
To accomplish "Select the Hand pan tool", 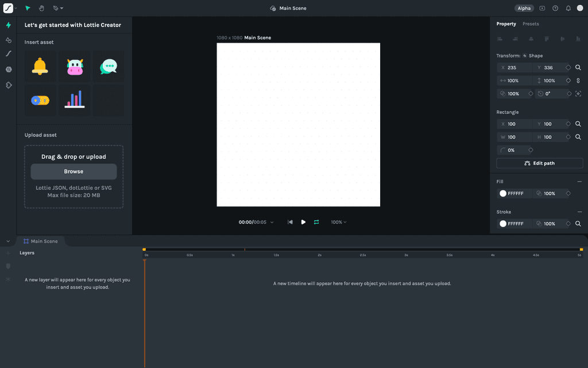I will pos(41,8).
